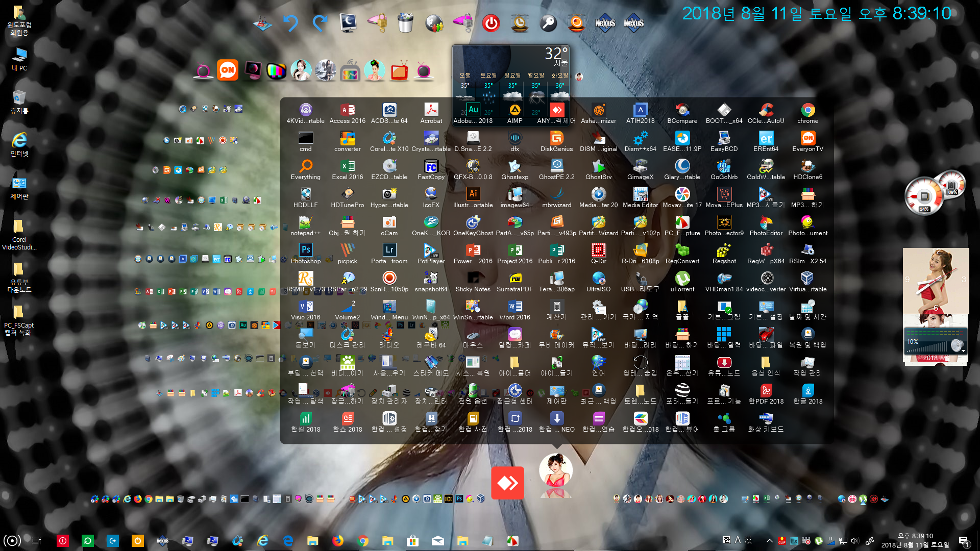Click the large red AnyDesk dock icon
Image resolution: width=980 pixels, height=551 pixels.
click(507, 483)
